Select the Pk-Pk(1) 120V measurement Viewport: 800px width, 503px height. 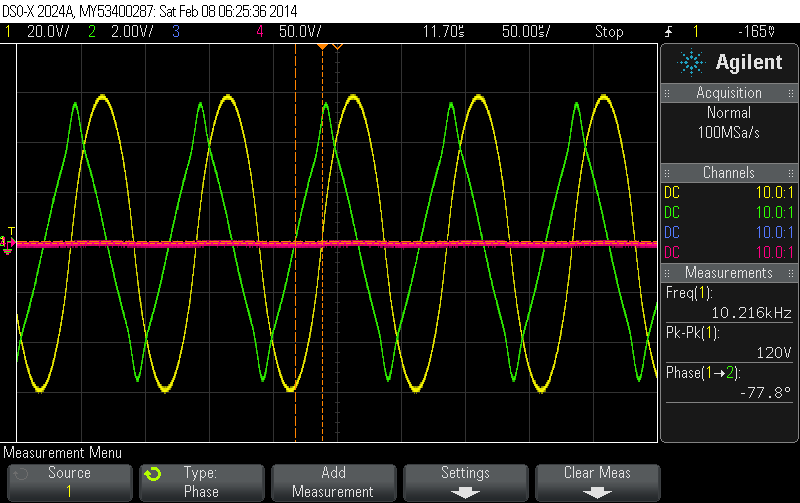(x=729, y=343)
